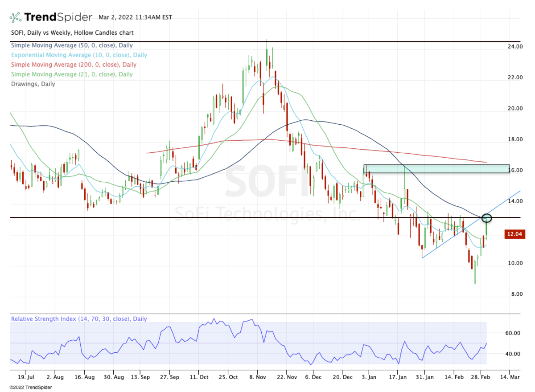Click the 14. Mar date axis label
The height and width of the screenshot is (392, 535).
tap(510, 376)
